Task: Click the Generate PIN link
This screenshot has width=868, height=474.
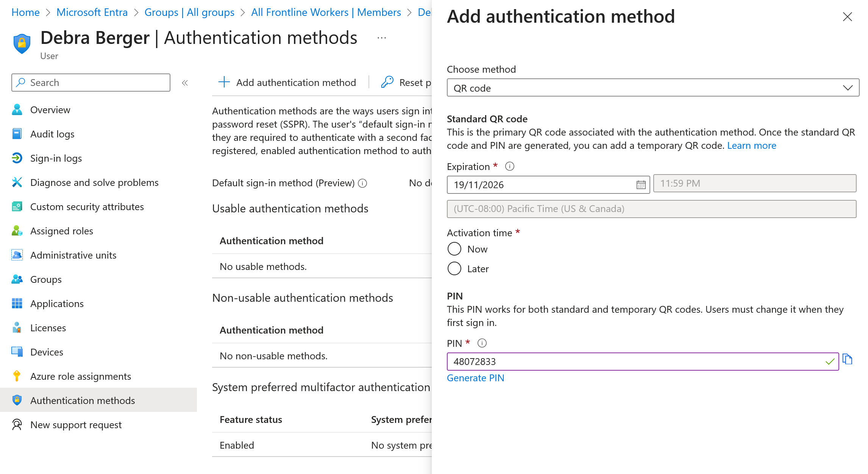Action: tap(475, 378)
